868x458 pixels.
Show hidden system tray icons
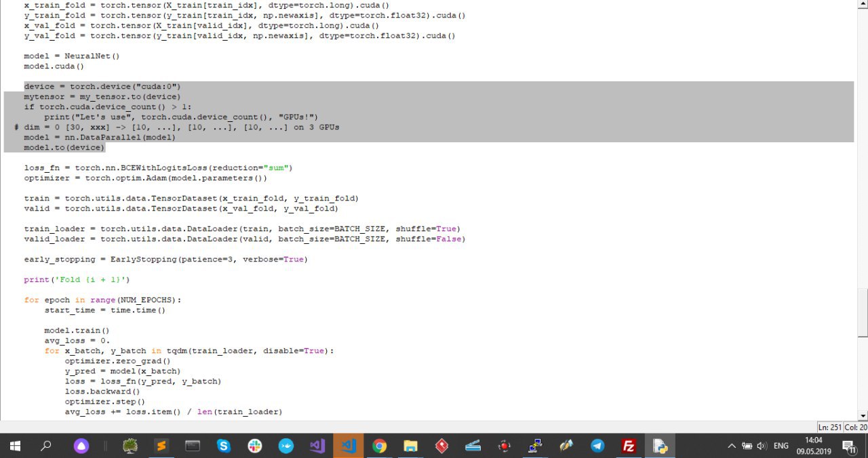[732, 446]
